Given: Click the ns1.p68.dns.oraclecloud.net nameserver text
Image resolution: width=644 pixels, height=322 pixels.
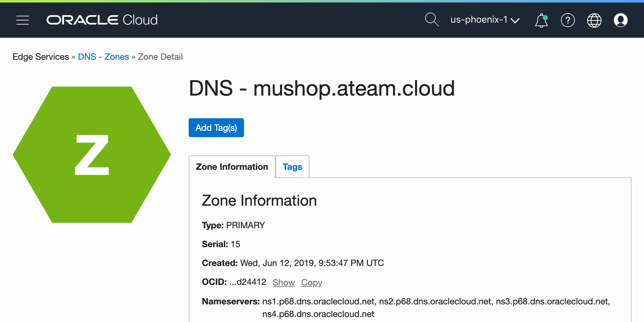Looking at the screenshot, I should tap(318, 301).
